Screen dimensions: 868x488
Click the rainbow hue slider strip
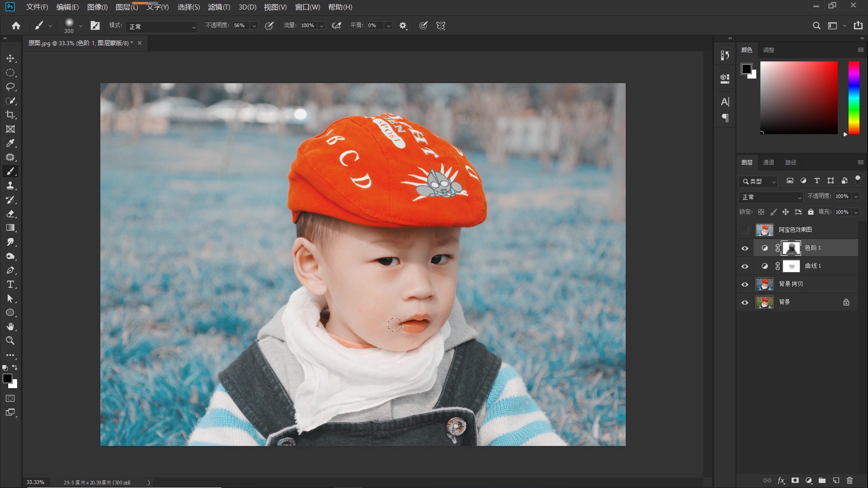click(x=854, y=98)
